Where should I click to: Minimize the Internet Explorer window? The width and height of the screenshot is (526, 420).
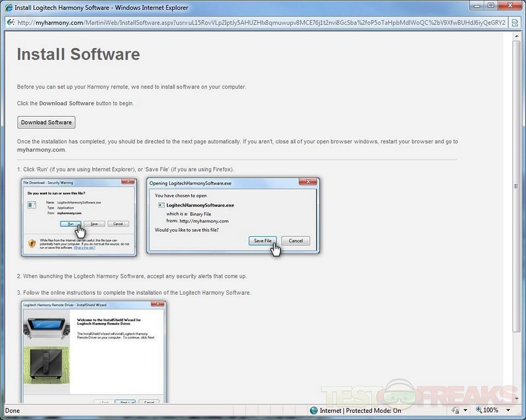[476, 6]
